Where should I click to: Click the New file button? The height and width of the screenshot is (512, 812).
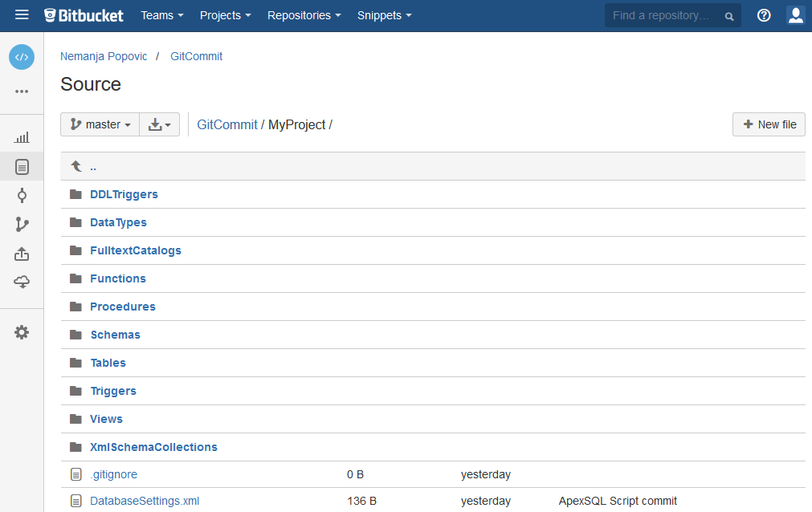pos(768,124)
